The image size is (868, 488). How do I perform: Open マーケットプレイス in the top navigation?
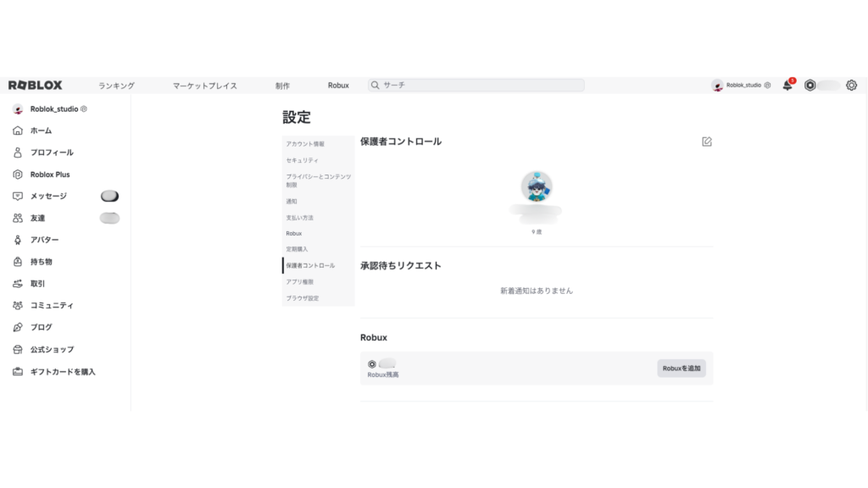click(205, 86)
